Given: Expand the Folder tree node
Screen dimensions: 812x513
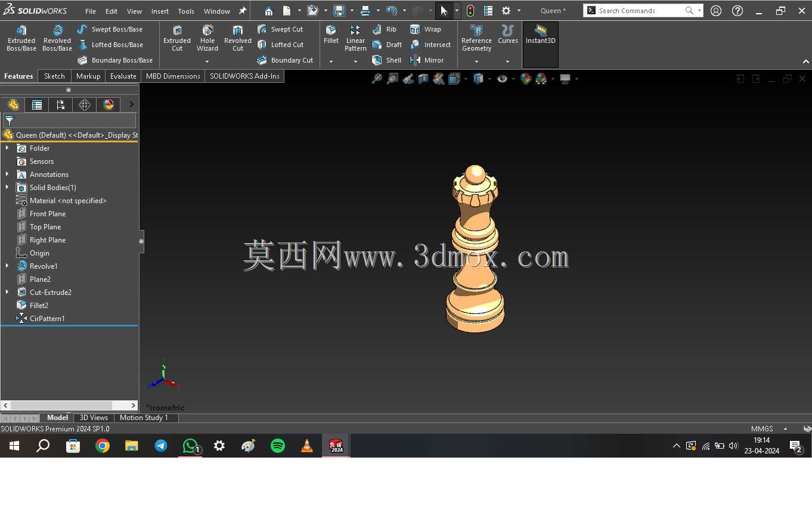Looking at the screenshot, I should [x=7, y=148].
